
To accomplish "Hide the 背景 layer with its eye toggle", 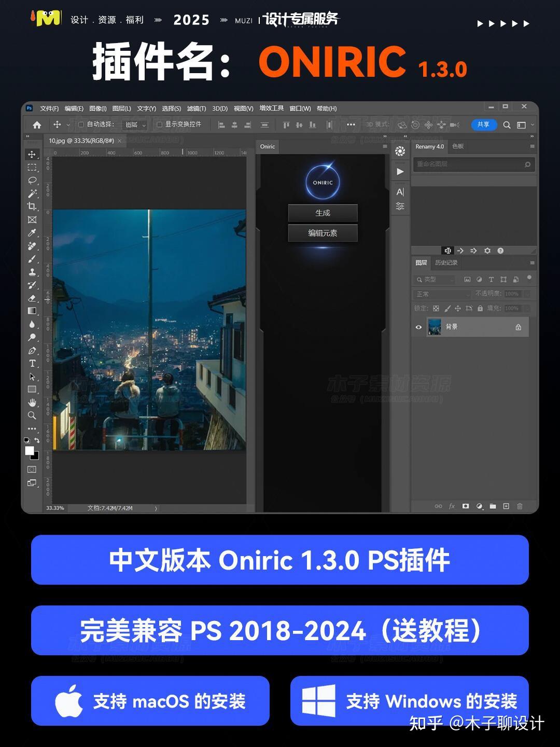I will pos(418,327).
